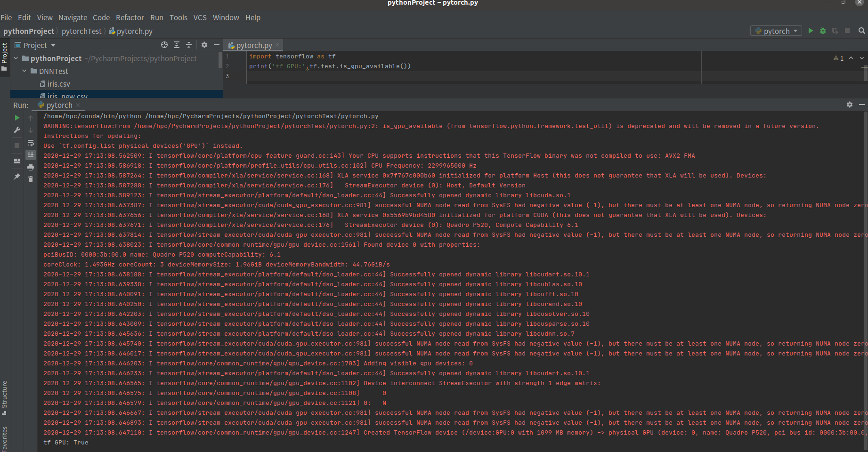The image size is (868, 452).
Task: Open the Refactor menu
Action: pos(130,17)
